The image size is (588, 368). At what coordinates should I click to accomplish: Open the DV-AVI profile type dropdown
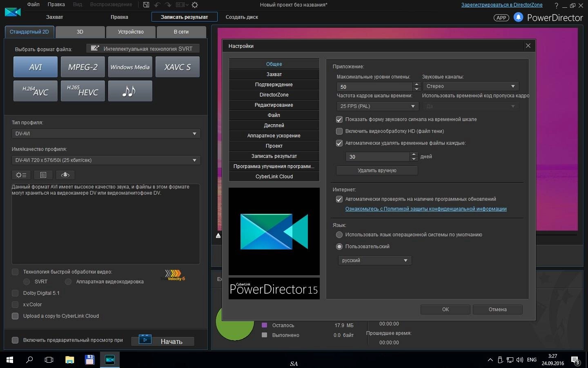click(x=106, y=134)
